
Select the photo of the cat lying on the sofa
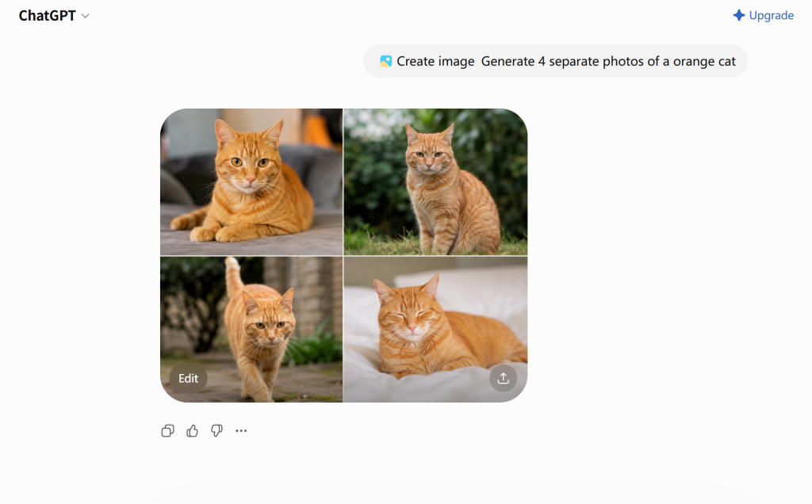tap(251, 181)
